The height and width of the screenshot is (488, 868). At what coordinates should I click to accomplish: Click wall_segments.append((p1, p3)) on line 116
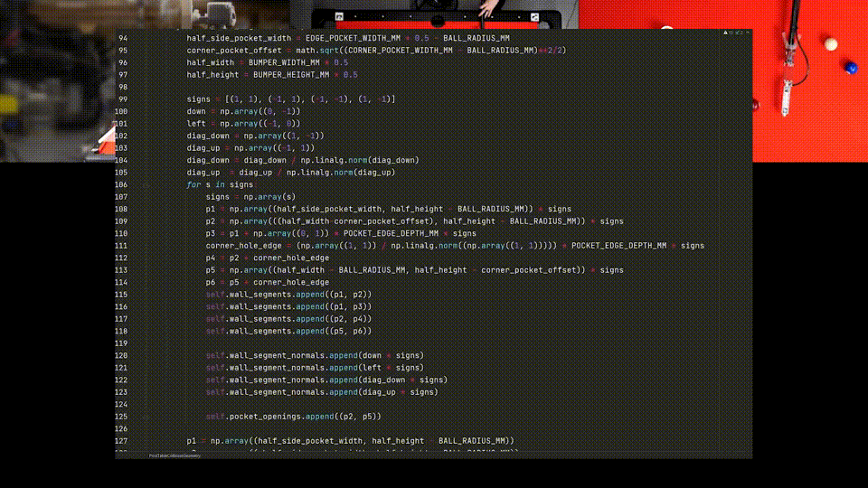[x=300, y=306]
